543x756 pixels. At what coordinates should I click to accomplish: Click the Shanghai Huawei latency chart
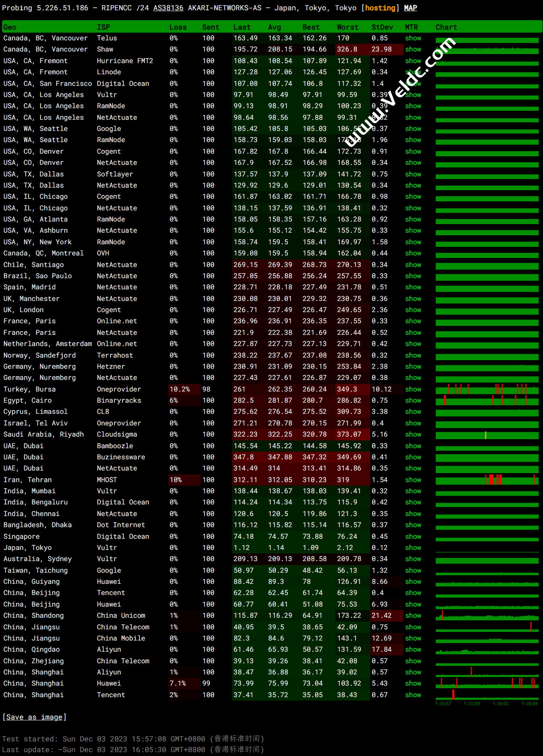click(487, 683)
